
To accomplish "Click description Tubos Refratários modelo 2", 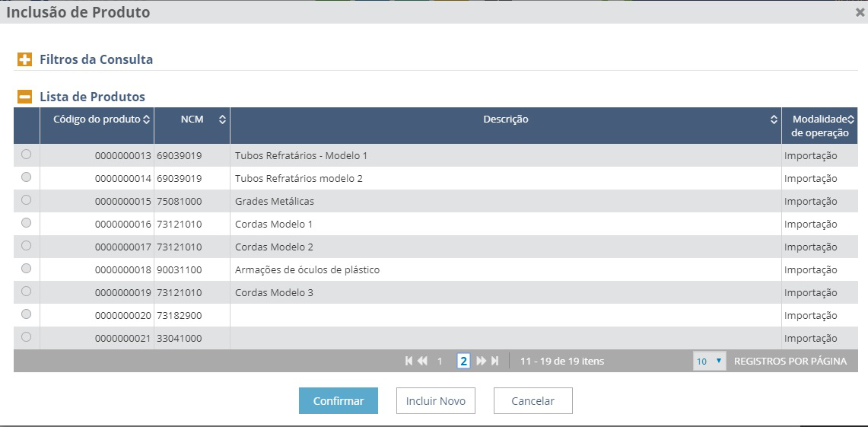I will [x=299, y=179].
